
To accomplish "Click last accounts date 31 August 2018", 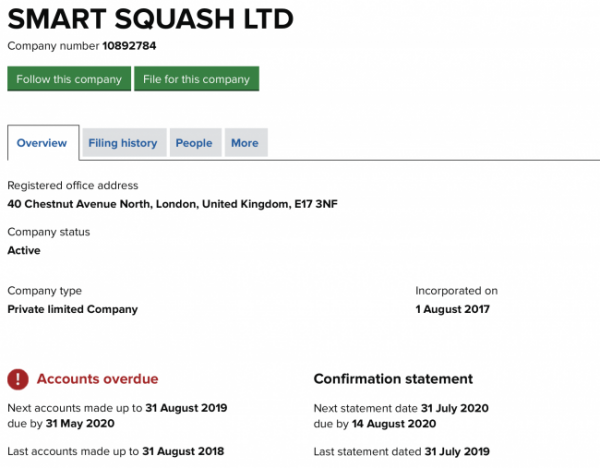I will point(183,451).
